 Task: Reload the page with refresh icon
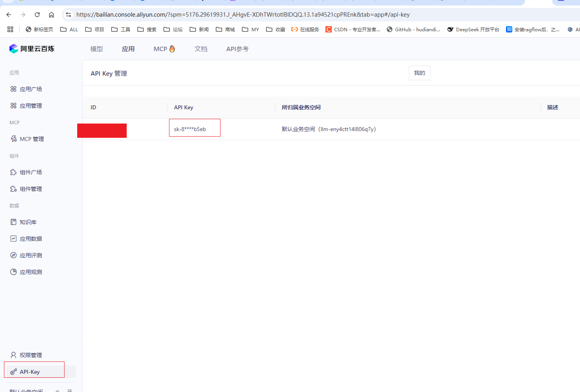coord(37,15)
